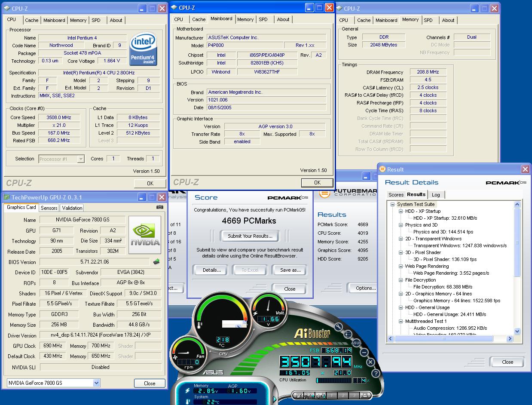
Task: Select the Transparent Windows: 1247.838 windows/s row
Action: (x=460, y=245)
